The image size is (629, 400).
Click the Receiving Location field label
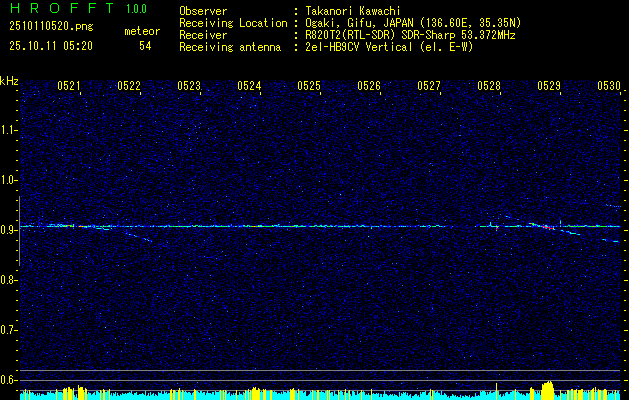coord(233,23)
